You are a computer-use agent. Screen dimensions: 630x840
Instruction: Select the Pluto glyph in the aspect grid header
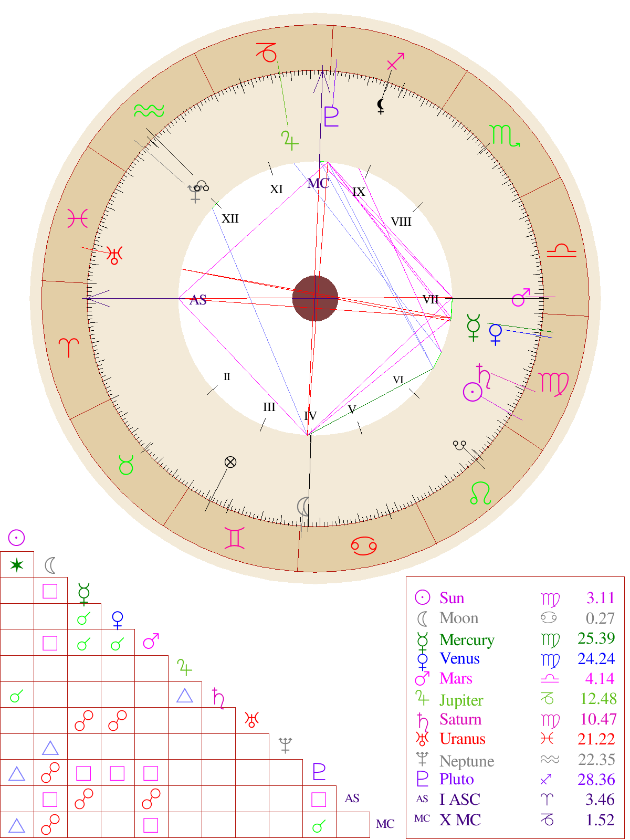tap(319, 772)
